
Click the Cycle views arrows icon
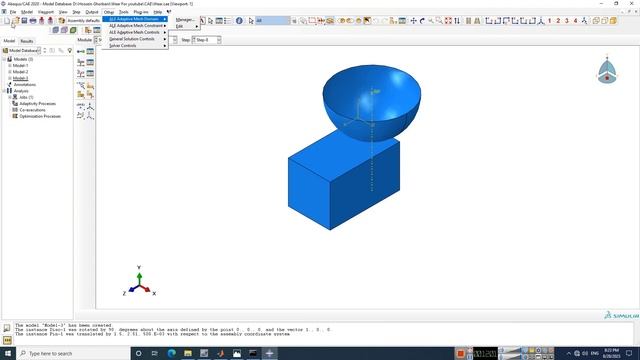click(x=457, y=20)
